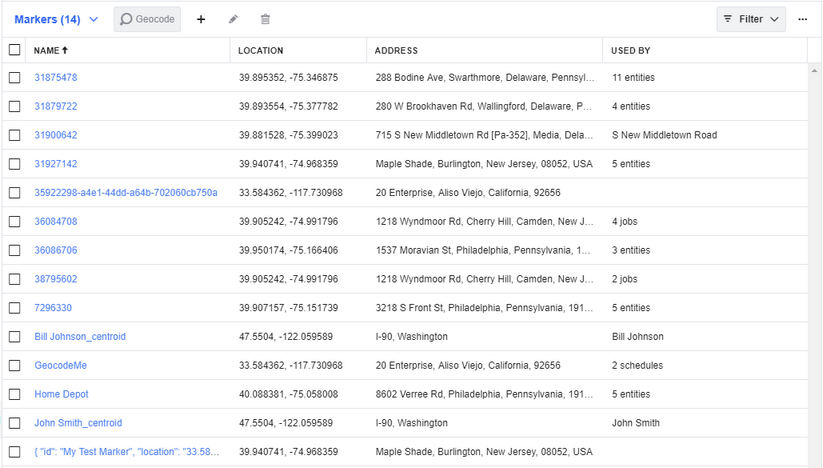Sort by the Location column header
Viewport: 823px width, 468px height.
[x=261, y=50]
